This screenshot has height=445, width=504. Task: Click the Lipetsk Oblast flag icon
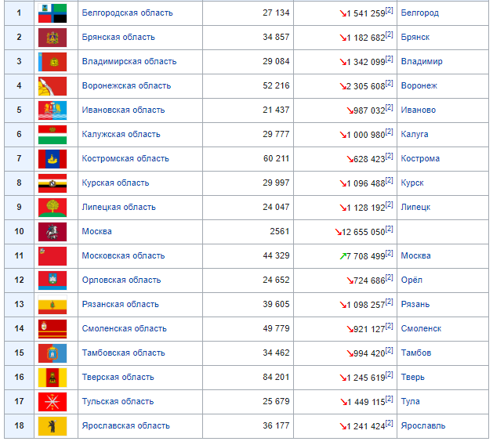tap(53, 207)
